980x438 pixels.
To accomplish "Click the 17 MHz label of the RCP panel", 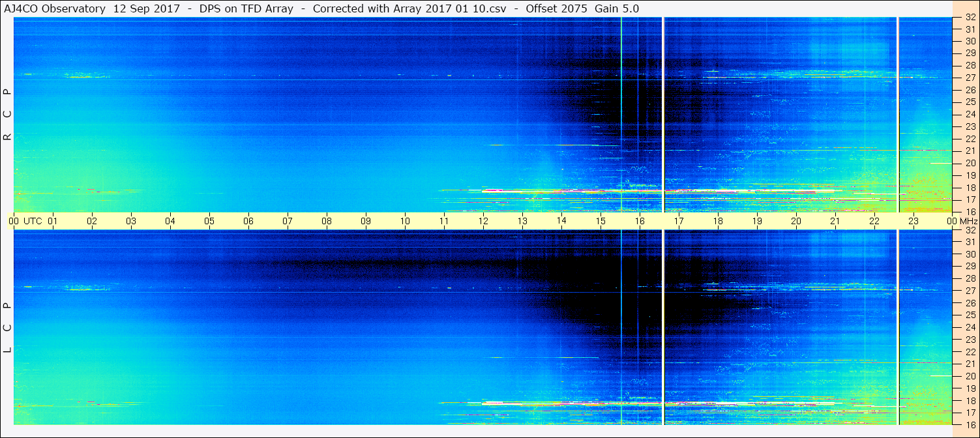I will click(x=970, y=199).
